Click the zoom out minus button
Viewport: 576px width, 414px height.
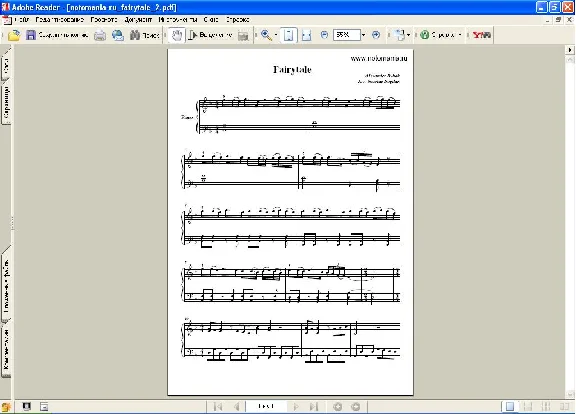pyautogui.click(x=324, y=35)
